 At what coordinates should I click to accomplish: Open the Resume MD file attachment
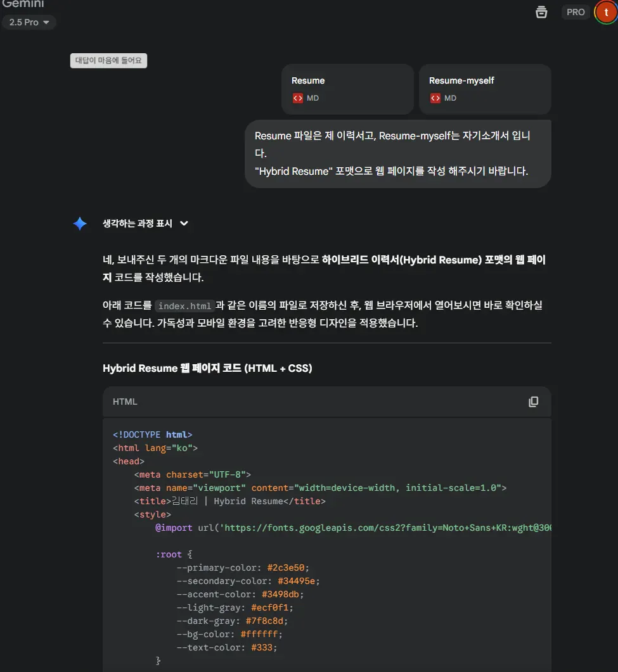347,89
